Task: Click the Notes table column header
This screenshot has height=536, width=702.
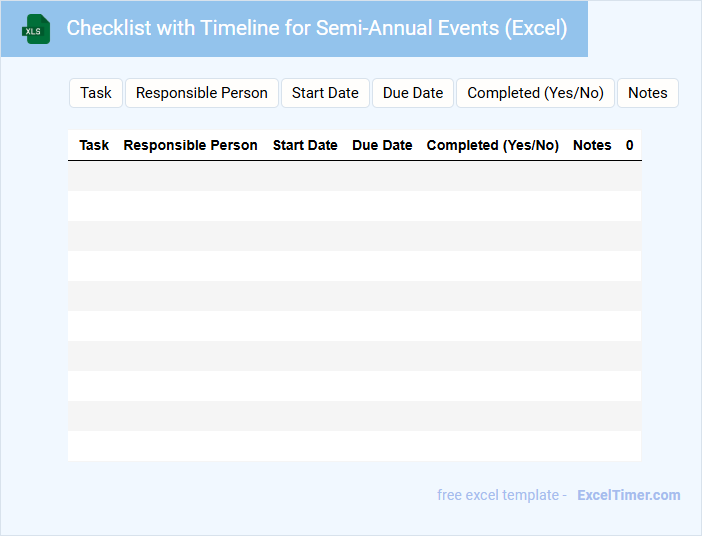Action: [592, 145]
